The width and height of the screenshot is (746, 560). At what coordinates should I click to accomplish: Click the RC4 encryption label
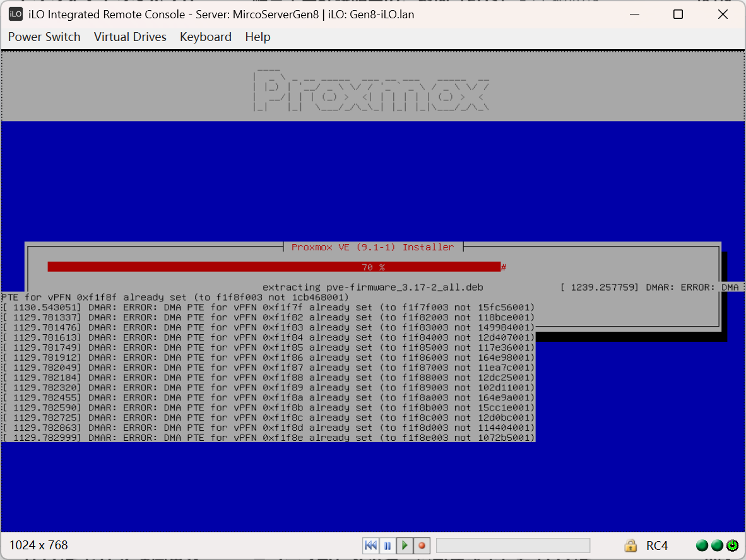(657, 545)
